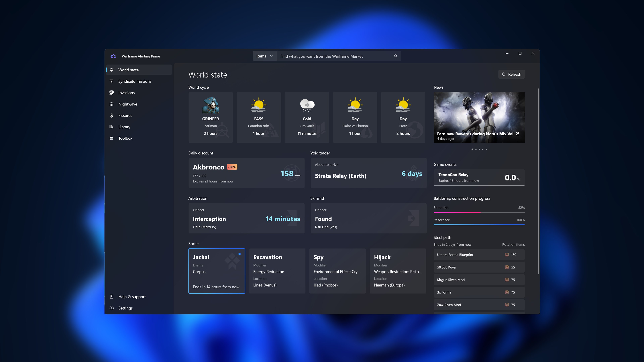The height and width of the screenshot is (362, 644).
Task: Click the Umbra Forma Blueprint rotation item
Action: click(x=479, y=255)
